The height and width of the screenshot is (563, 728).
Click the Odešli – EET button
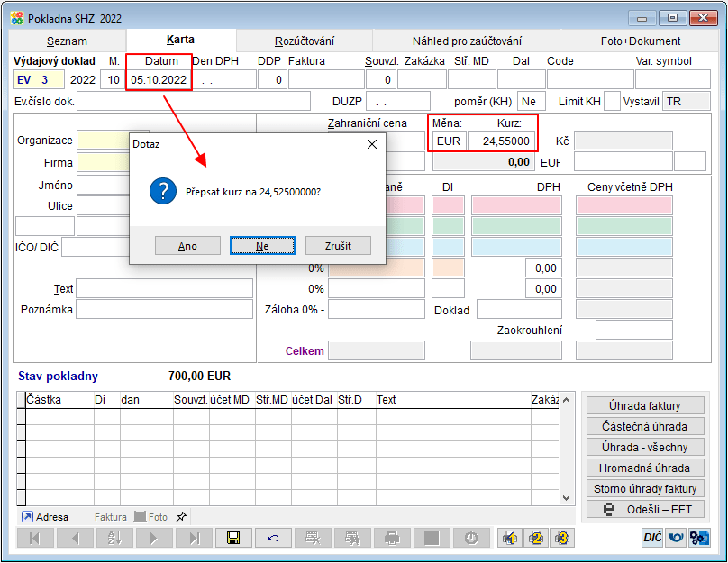[x=645, y=510]
